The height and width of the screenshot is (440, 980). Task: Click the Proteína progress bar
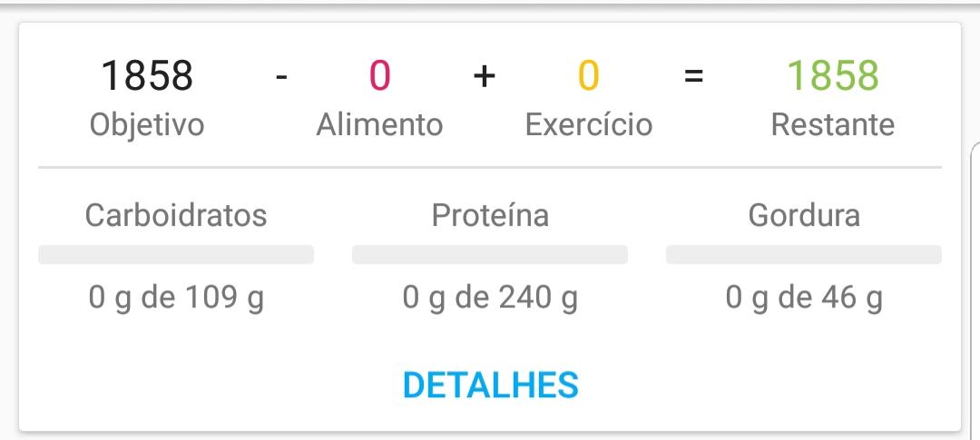coord(490,254)
